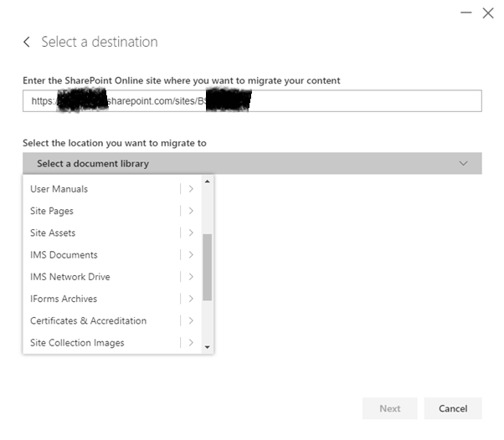Viewport: 504px width, 440px height.
Task: Open IMS Documents subfolder arrow
Action: click(191, 254)
